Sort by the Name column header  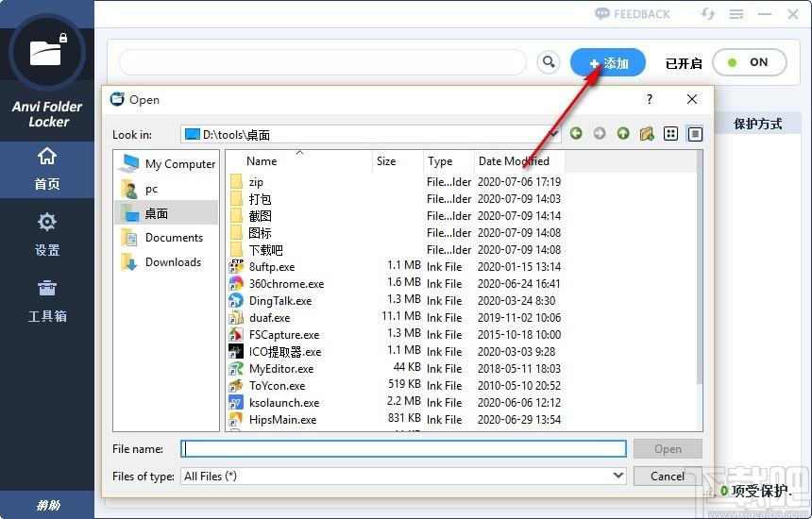299,161
